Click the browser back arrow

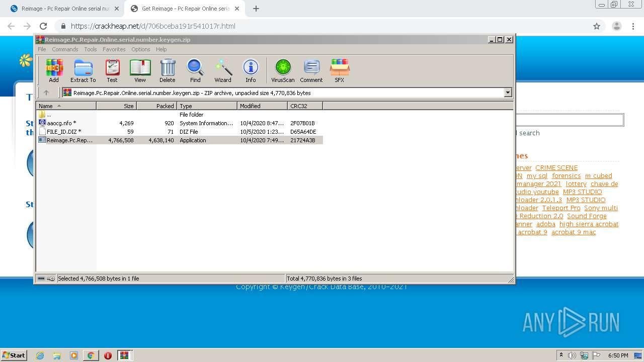pyautogui.click(x=11, y=26)
